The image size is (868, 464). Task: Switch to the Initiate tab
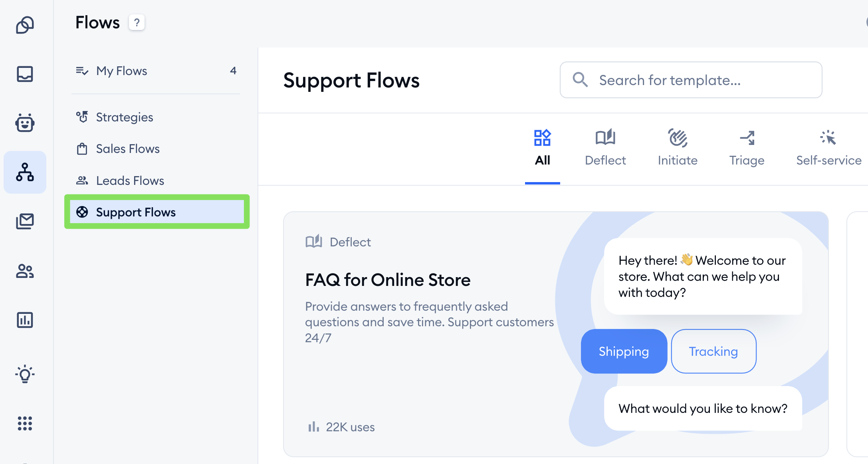(x=678, y=148)
